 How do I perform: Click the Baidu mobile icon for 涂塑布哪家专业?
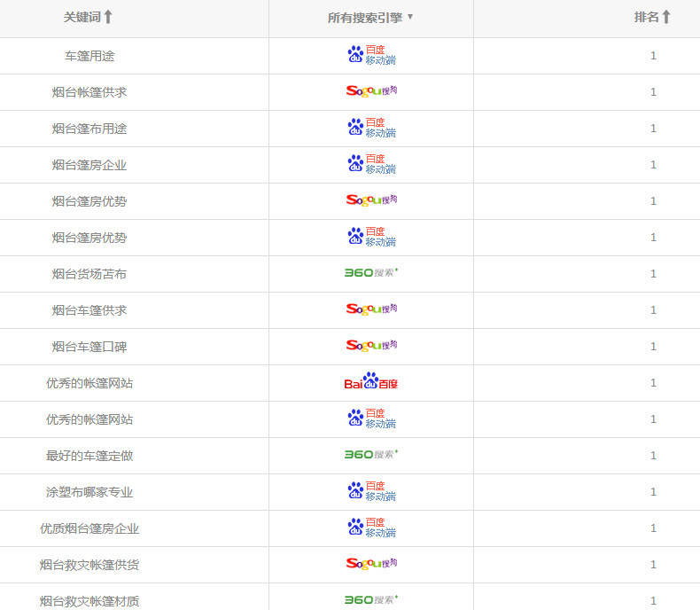pos(371,491)
